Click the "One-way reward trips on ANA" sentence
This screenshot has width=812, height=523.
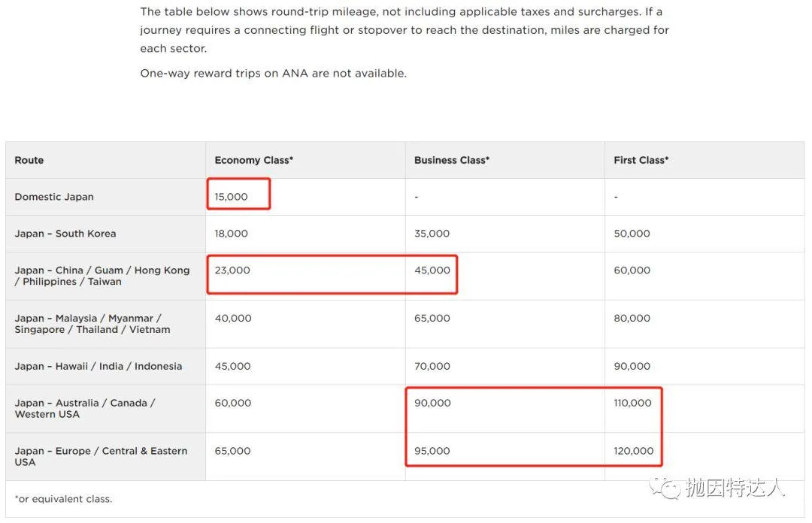pyautogui.click(x=273, y=74)
